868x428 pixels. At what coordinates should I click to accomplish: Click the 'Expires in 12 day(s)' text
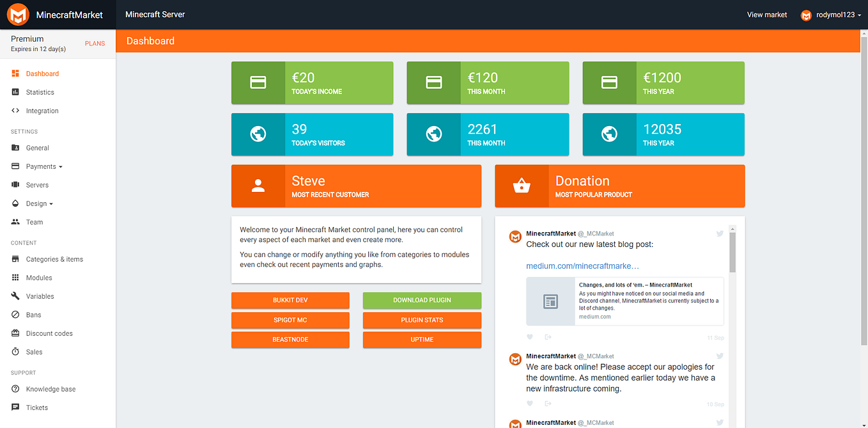pos(38,49)
